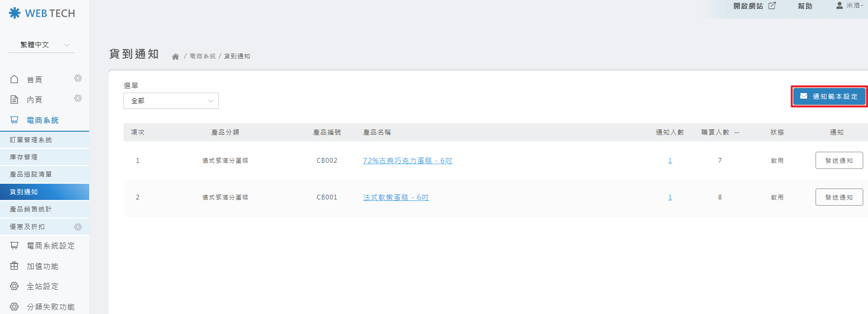Click the external link icon next to 開啟網站
The width and height of the screenshot is (868, 314).
772,6
